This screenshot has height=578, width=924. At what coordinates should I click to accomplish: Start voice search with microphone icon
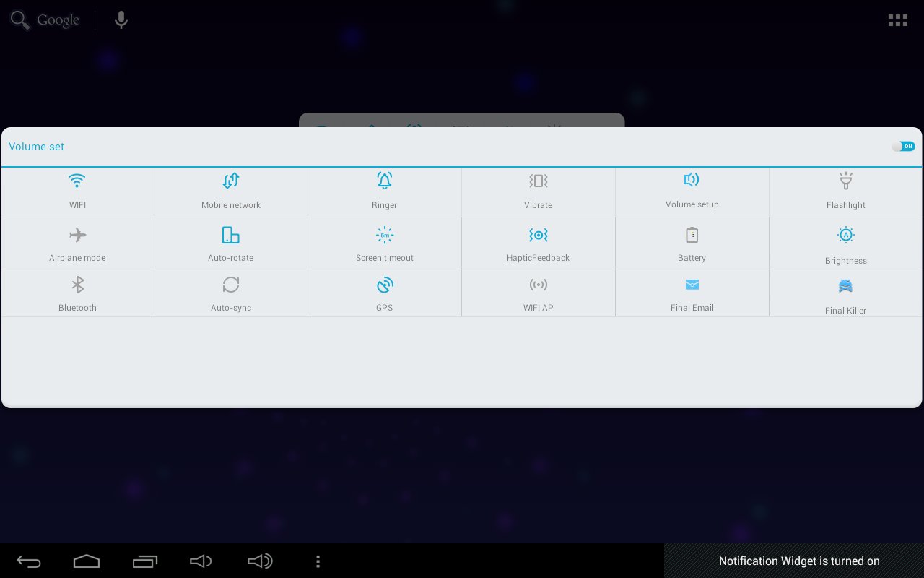(121, 20)
